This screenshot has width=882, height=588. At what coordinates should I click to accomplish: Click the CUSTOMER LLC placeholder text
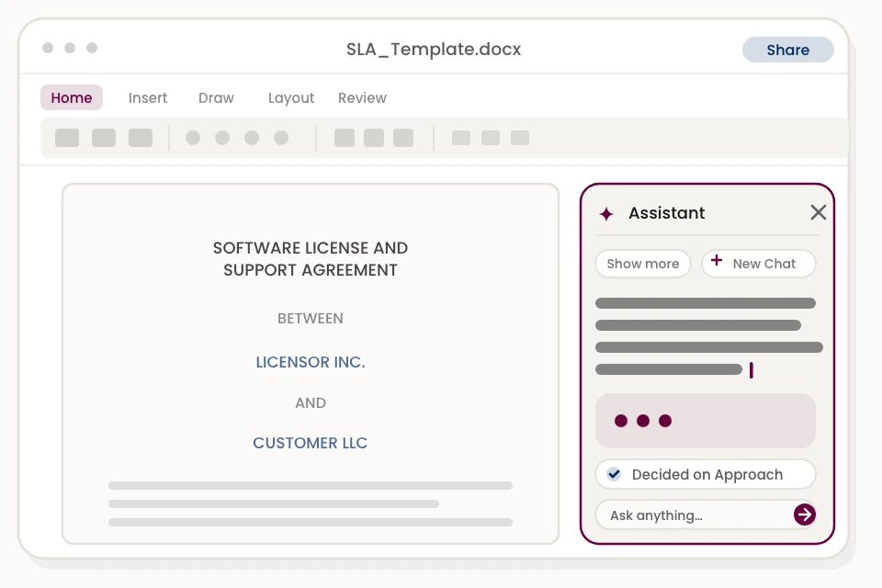coord(310,443)
